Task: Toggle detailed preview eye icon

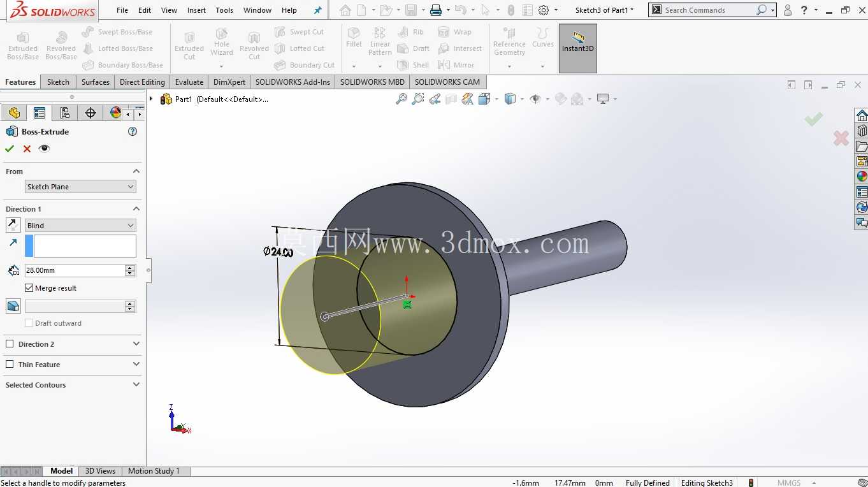Action: (x=44, y=149)
